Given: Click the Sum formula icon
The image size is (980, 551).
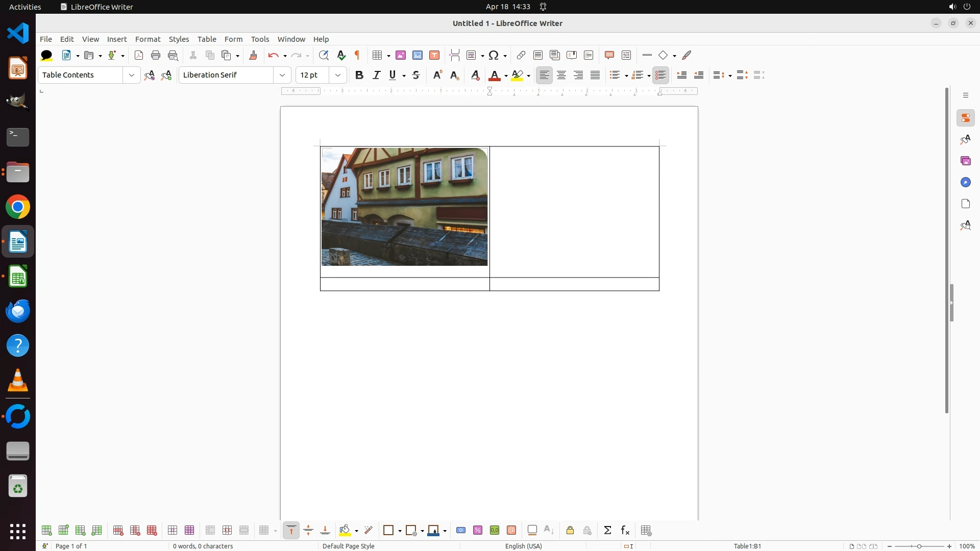Looking at the screenshot, I should click(607, 531).
